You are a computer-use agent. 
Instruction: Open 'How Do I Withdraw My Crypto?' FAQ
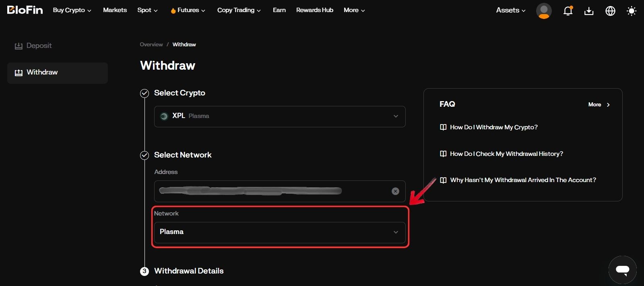tap(493, 127)
